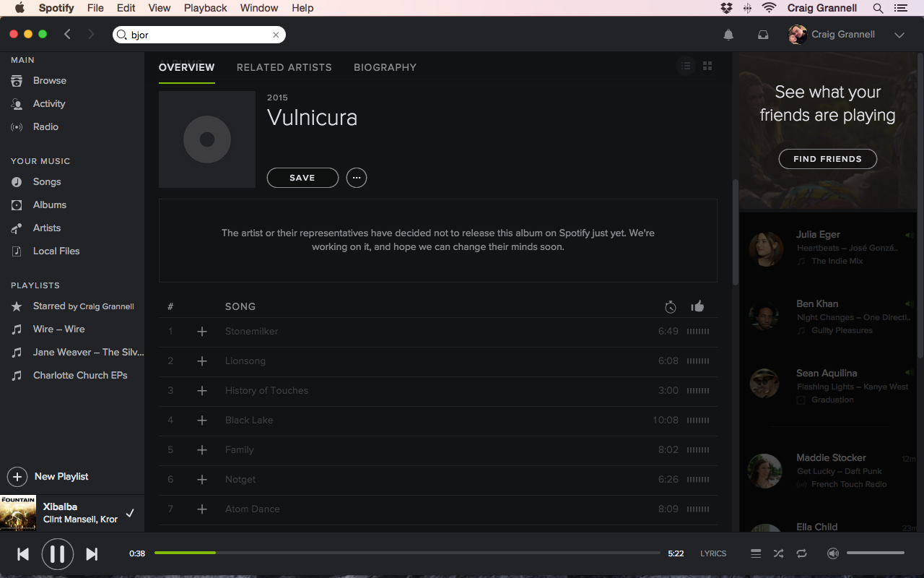Create a New Playlist
Screen dimensions: 924x578
48,477
